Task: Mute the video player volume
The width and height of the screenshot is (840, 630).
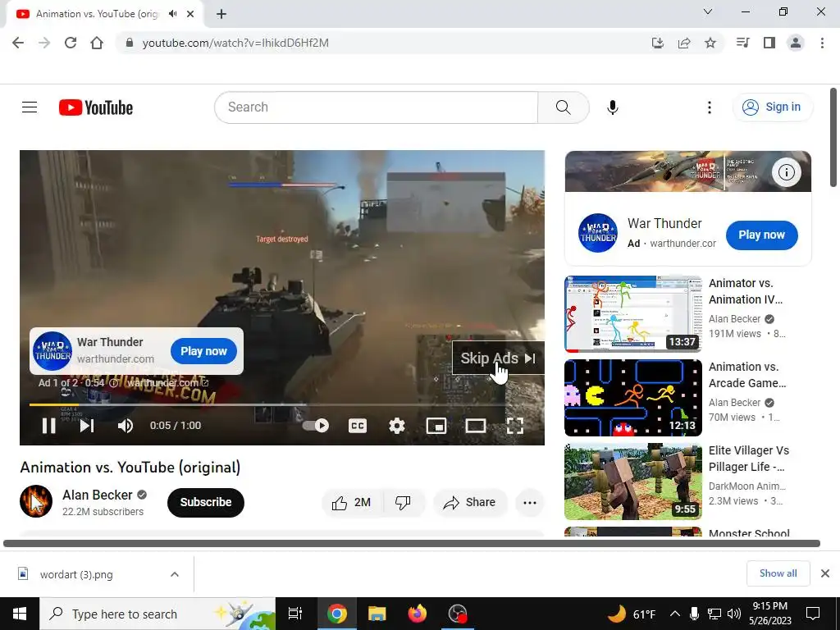Action: pos(126,426)
